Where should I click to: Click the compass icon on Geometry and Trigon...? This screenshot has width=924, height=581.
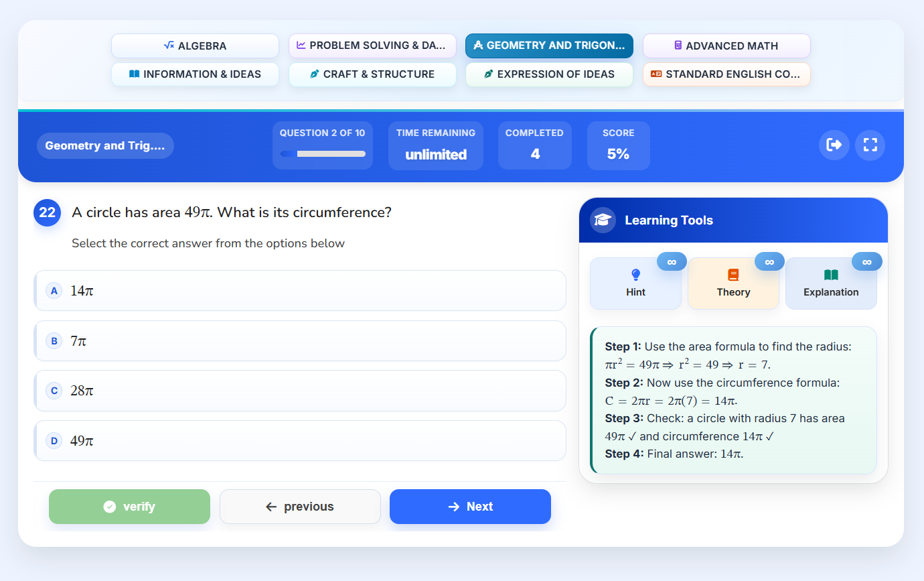tap(478, 45)
